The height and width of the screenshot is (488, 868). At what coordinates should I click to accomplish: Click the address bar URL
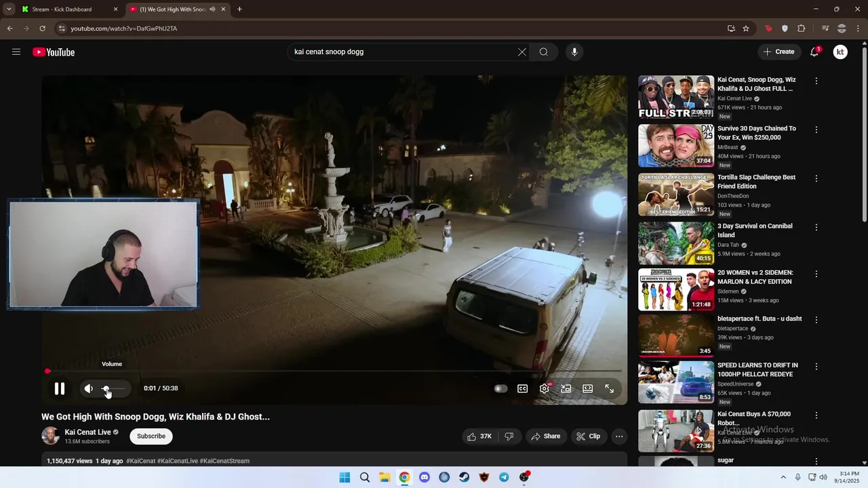pyautogui.click(x=124, y=28)
